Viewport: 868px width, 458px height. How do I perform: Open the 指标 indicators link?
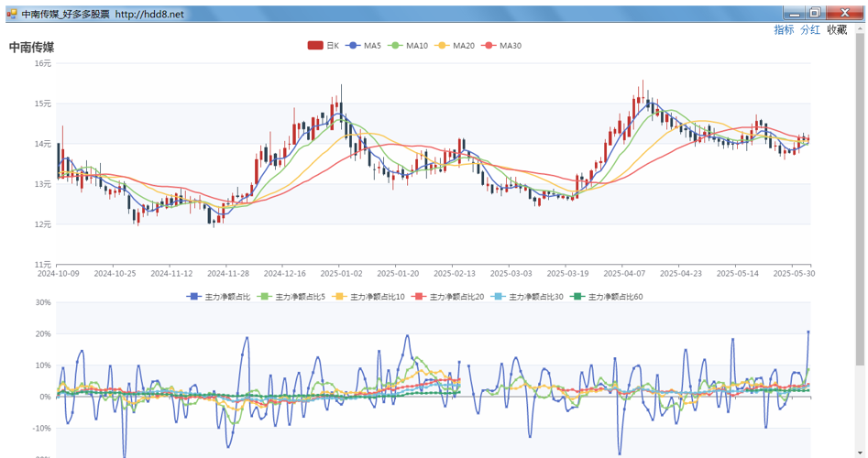784,30
